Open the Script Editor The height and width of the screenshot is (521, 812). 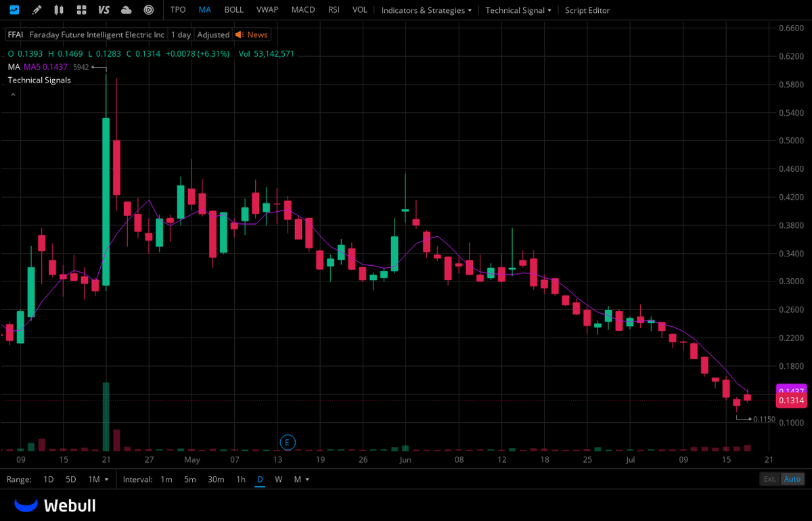(x=587, y=10)
